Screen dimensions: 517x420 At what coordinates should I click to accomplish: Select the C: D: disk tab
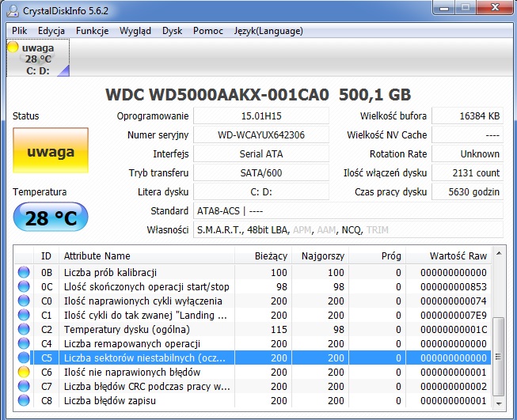(38, 58)
